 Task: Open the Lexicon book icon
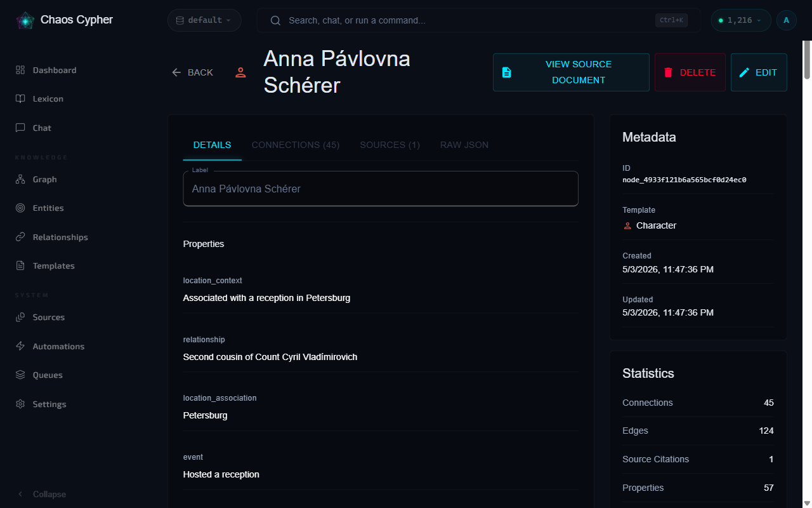tap(20, 99)
